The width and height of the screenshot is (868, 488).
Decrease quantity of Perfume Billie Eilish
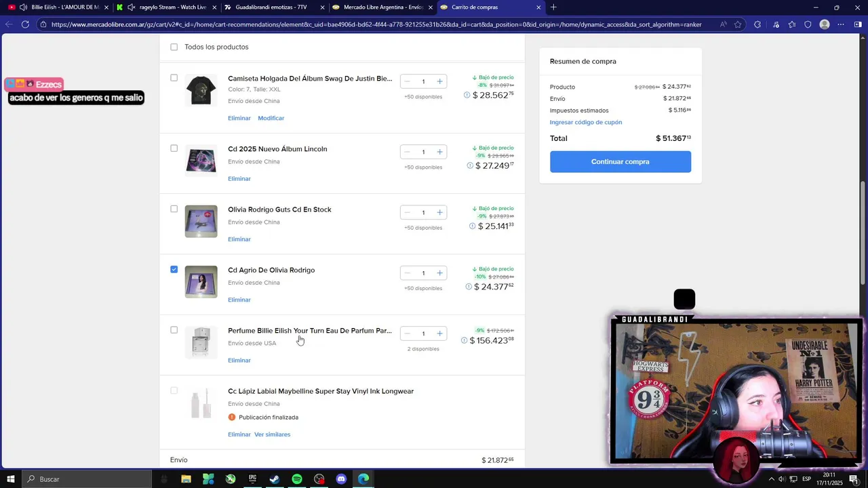[407, 333]
